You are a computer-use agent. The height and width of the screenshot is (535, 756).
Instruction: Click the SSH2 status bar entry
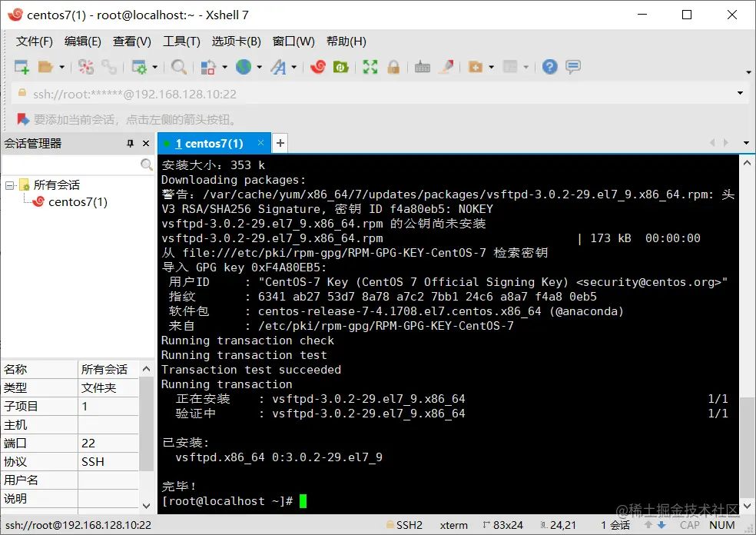point(404,525)
